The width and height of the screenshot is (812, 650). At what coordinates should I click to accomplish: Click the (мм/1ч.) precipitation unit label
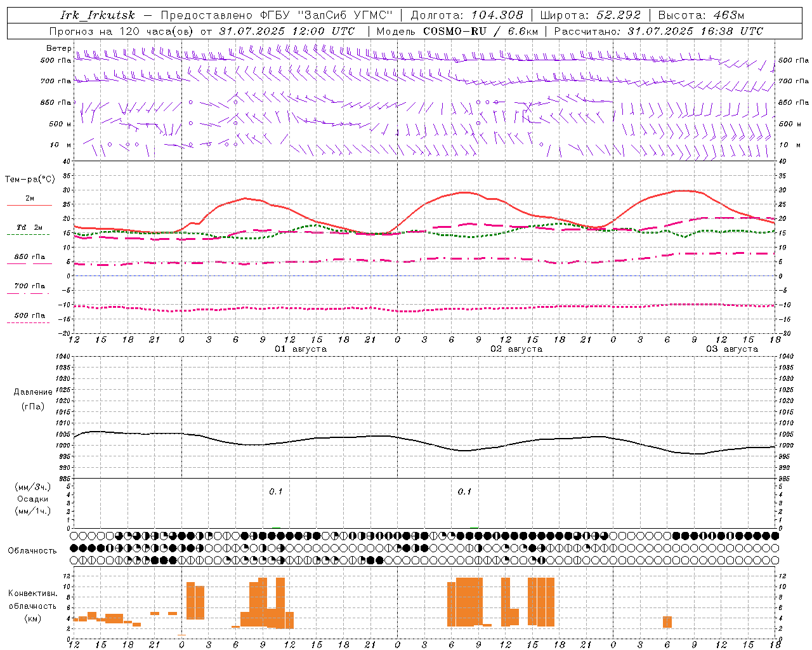click(33, 511)
